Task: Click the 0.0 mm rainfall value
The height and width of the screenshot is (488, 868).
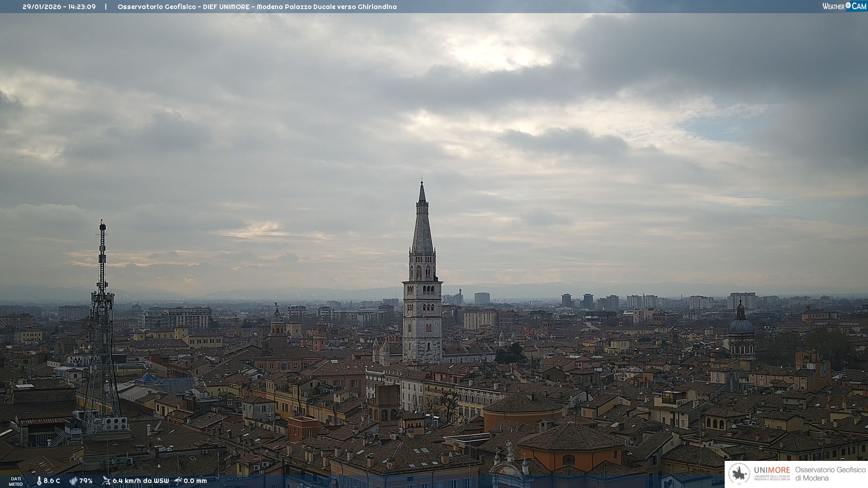Action: (195, 481)
